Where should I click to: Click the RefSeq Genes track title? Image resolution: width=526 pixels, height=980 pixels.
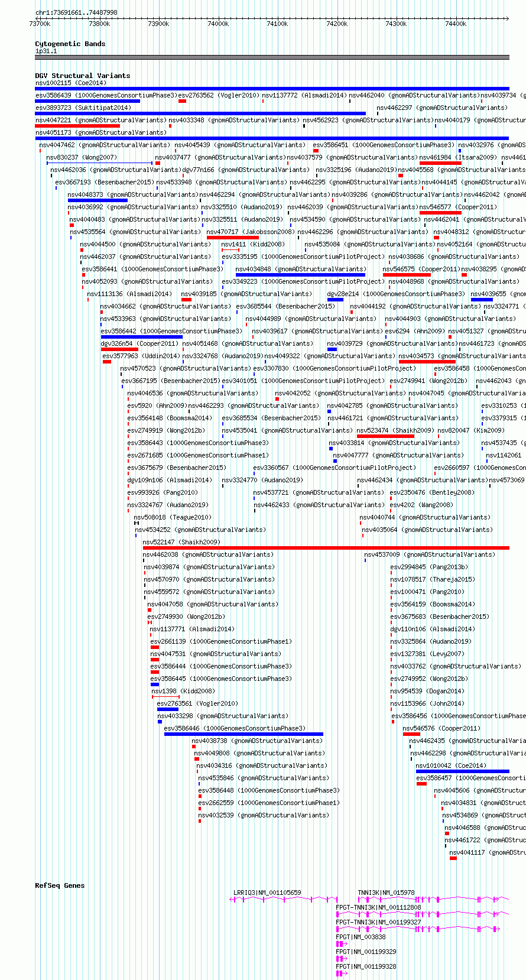60,885
